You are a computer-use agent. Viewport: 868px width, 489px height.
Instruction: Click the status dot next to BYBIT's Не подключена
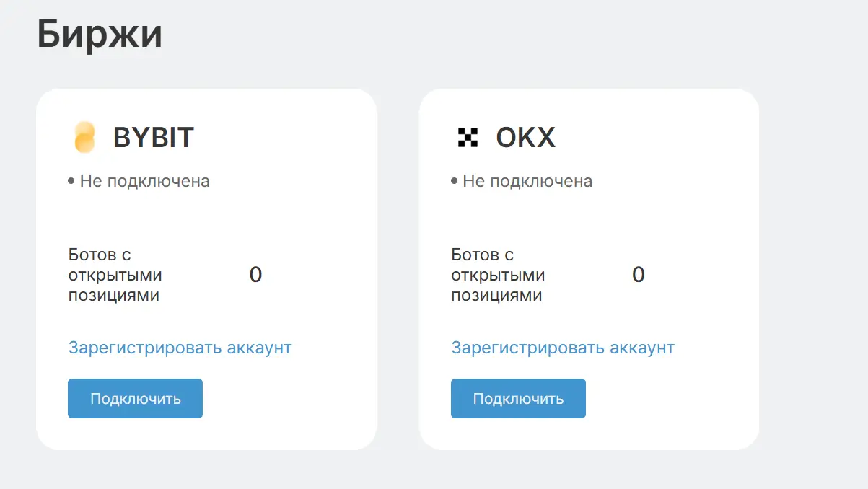(72, 181)
